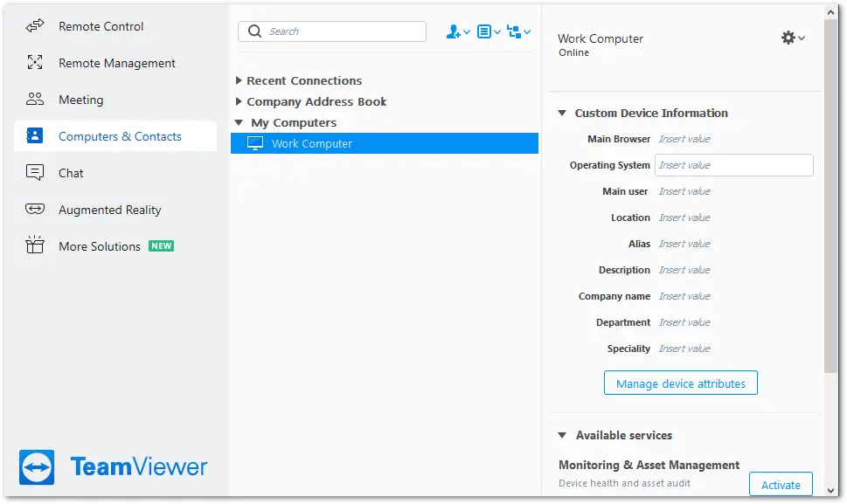Click the Computers & Contacts address book icon
Screen dimensions: 847x504
[x=35, y=135]
